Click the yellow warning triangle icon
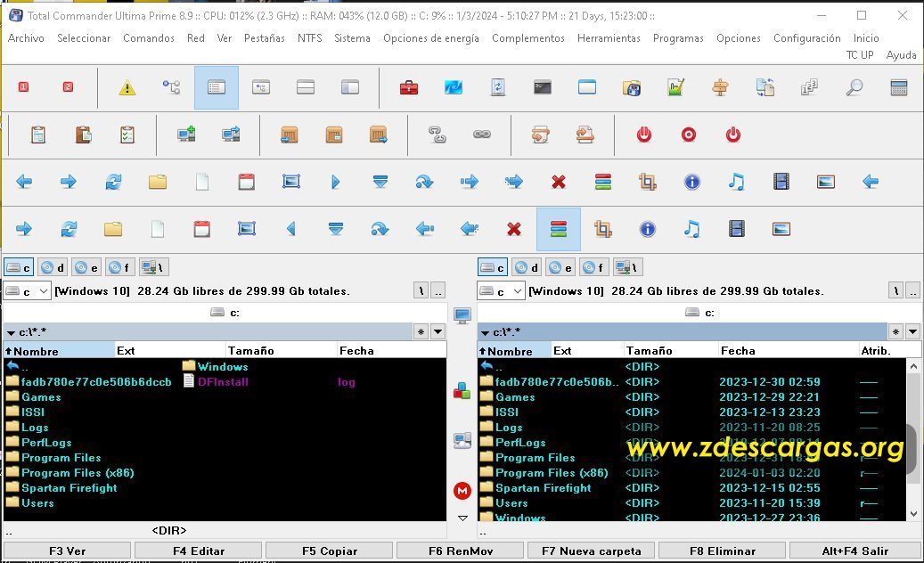The width and height of the screenshot is (924, 563). [127, 88]
